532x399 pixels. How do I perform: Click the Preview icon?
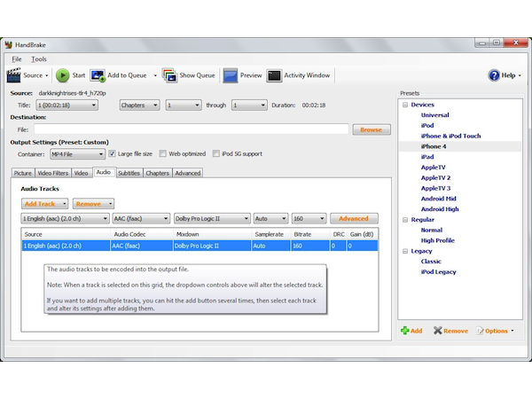(x=230, y=75)
